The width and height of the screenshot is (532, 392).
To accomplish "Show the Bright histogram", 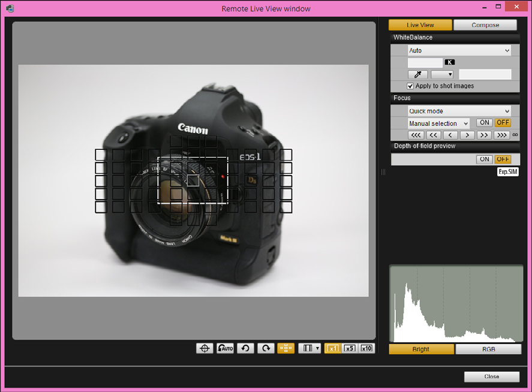I will (422, 349).
